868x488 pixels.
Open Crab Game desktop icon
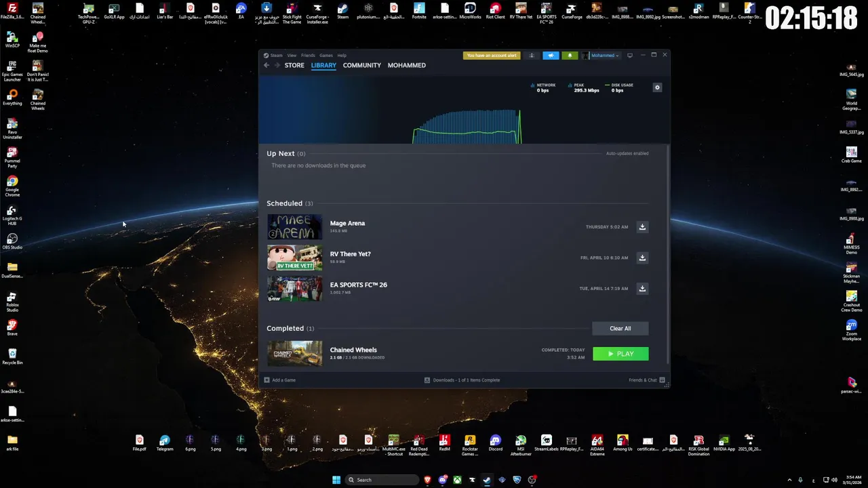coord(852,155)
